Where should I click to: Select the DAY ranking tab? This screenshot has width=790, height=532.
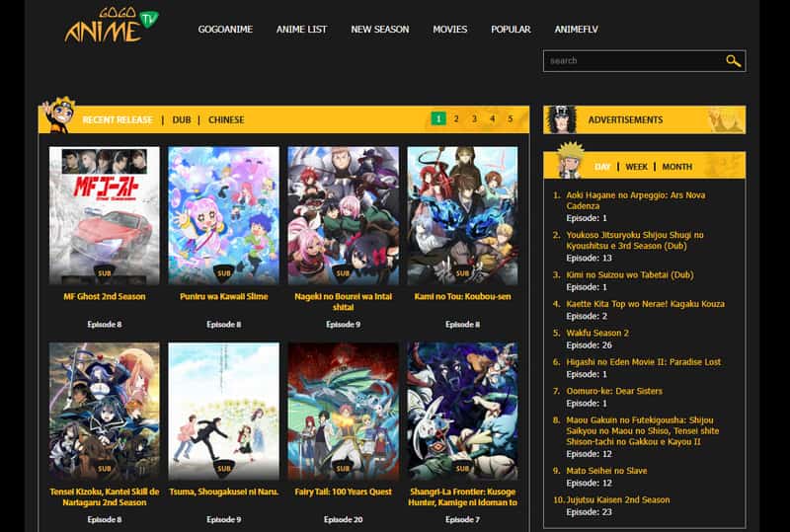click(x=602, y=167)
